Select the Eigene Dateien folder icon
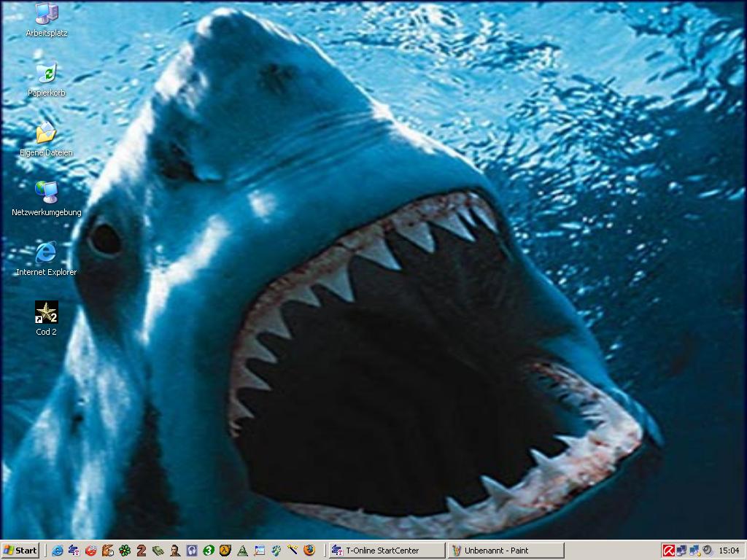The image size is (747, 560). pos(46,139)
